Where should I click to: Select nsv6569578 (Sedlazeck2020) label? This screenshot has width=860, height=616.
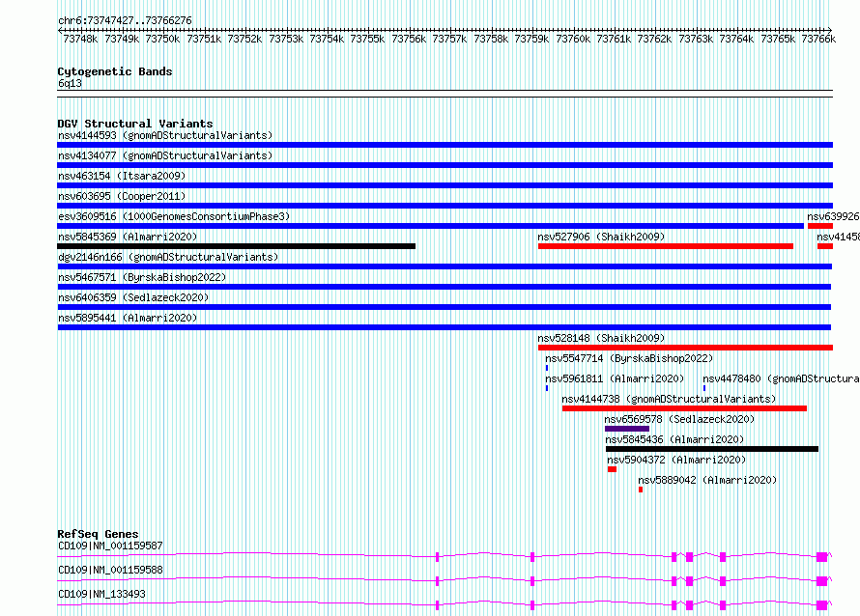click(x=679, y=419)
